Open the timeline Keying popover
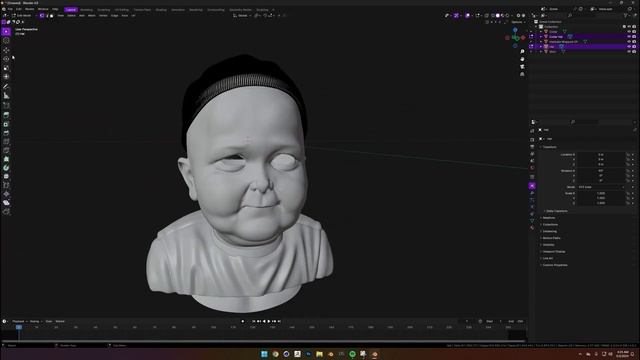This screenshot has width=640, height=360. (35, 321)
